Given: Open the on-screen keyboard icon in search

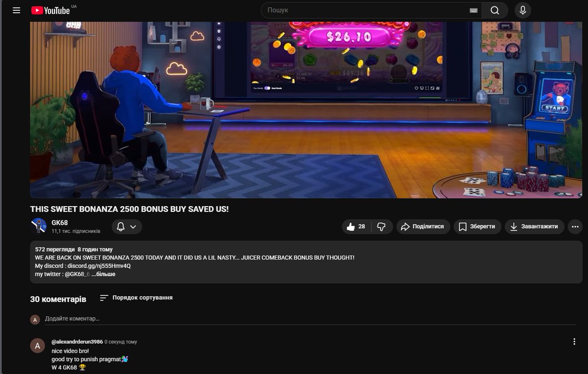Looking at the screenshot, I should pos(473,10).
